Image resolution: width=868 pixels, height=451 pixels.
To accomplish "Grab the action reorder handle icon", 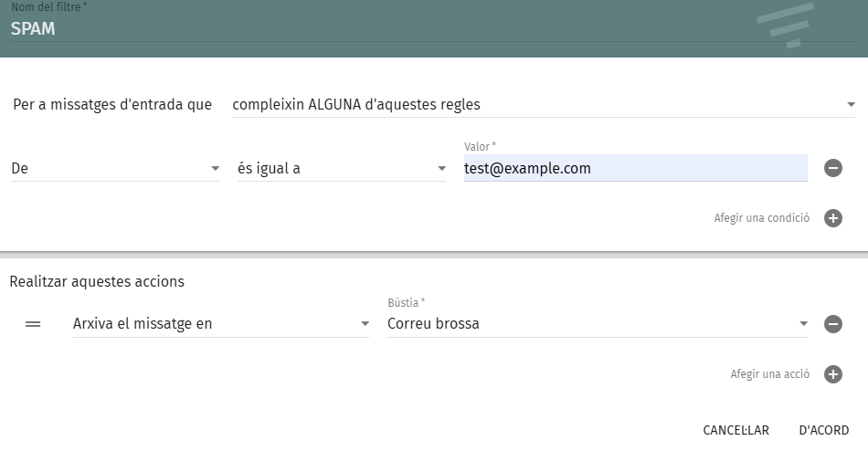I will [33, 324].
